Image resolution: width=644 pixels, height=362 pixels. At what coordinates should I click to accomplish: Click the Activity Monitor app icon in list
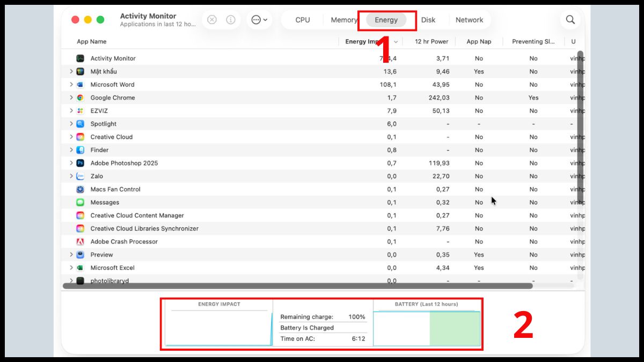point(80,58)
